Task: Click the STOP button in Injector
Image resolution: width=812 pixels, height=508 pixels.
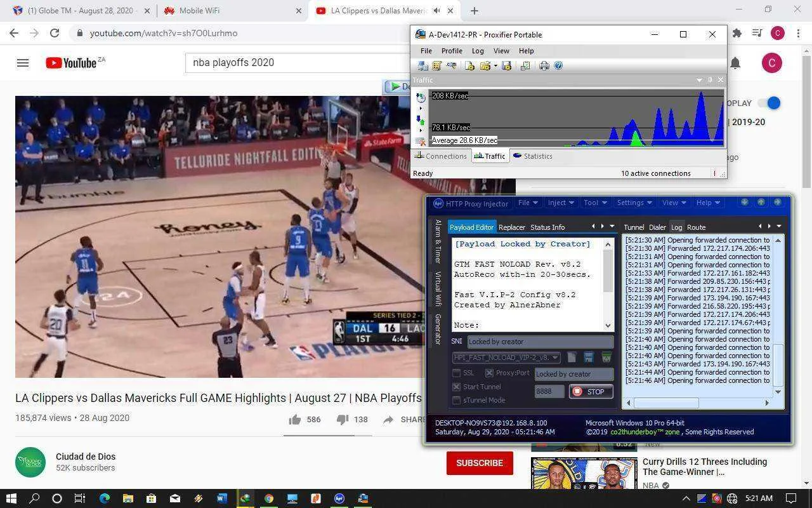Action: pos(591,391)
